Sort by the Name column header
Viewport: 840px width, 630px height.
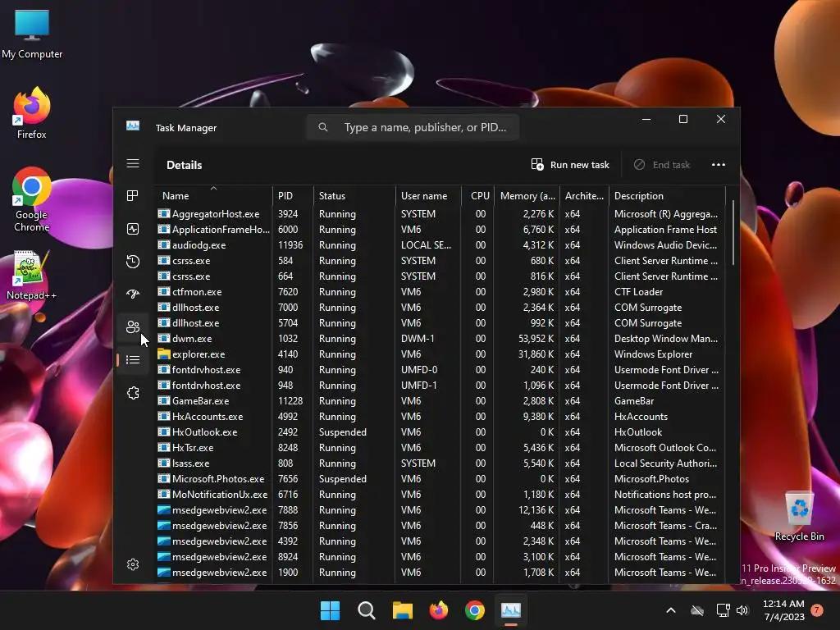(x=214, y=196)
